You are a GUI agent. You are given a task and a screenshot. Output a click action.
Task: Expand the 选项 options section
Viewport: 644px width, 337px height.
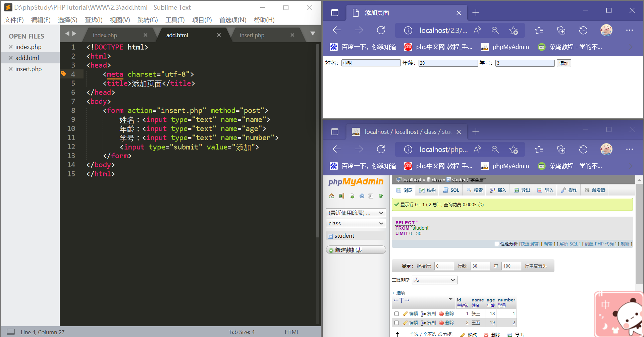[398, 293]
